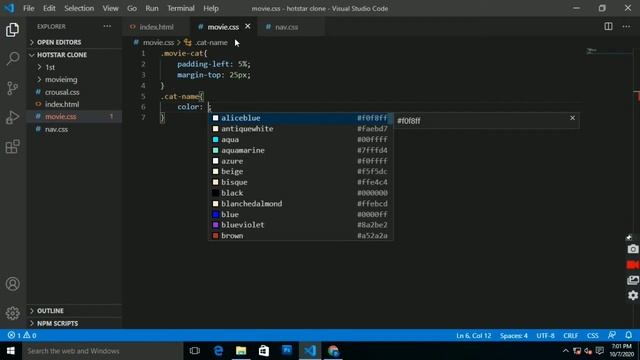
Task: Open the Accounts icon in activity bar
Action: [x=13, y=284]
